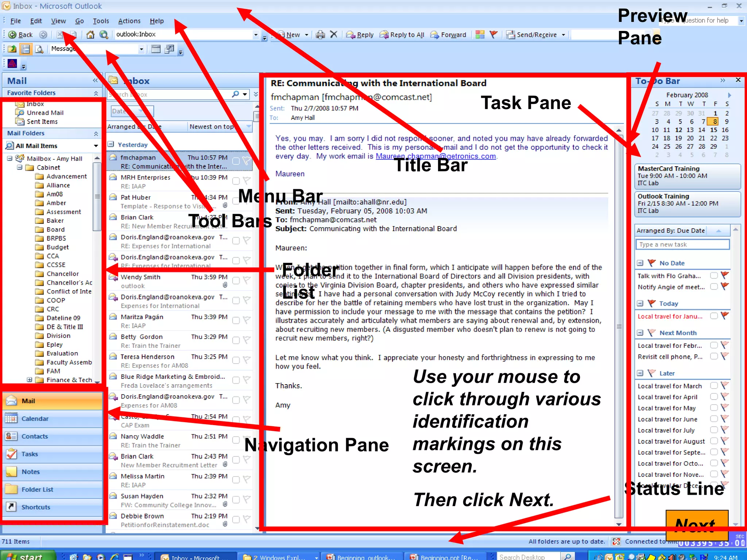Collapse the Cabinet folder tree
This screenshot has height=560, width=747.
point(20,167)
